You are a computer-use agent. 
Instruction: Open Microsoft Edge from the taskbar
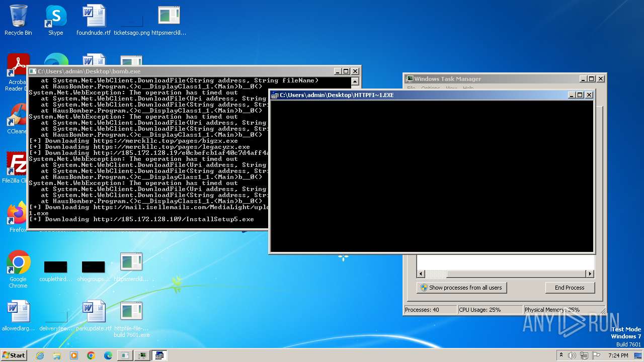tap(108, 355)
